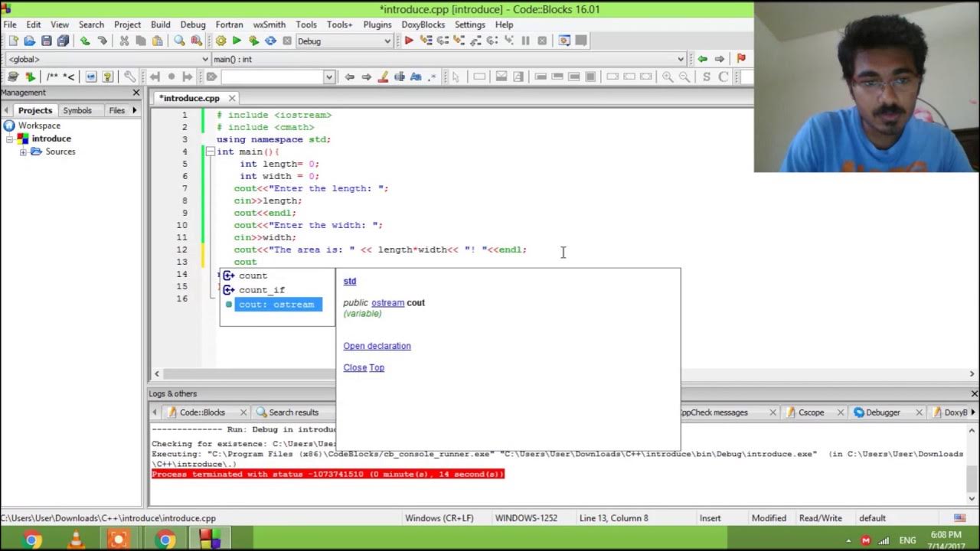Image resolution: width=980 pixels, height=551 pixels.
Task: Open the Edit menu
Action: [x=34, y=24]
